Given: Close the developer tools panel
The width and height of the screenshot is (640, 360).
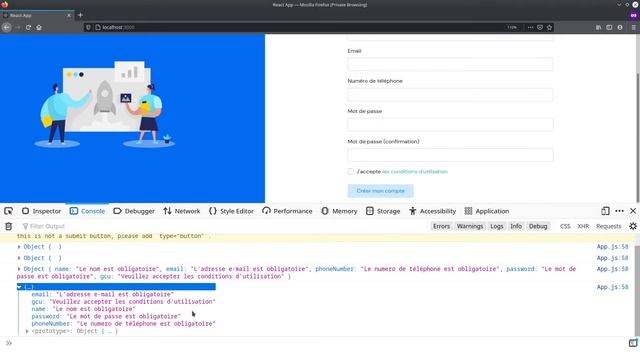Looking at the screenshot, I should 633,211.
